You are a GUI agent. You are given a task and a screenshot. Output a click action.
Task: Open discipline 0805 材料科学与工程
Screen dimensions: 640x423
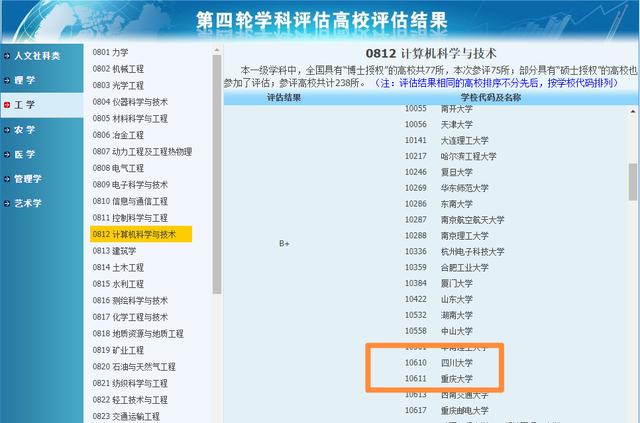(x=130, y=118)
